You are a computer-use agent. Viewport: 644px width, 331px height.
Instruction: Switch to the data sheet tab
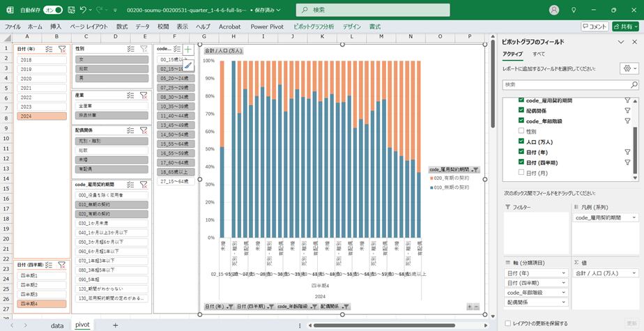(x=56, y=325)
